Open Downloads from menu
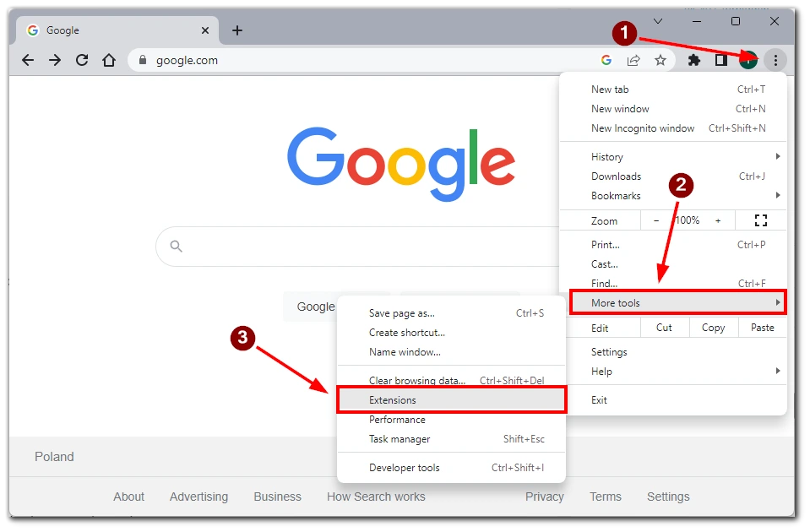The height and width of the screenshot is (532, 810). [x=673, y=176]
